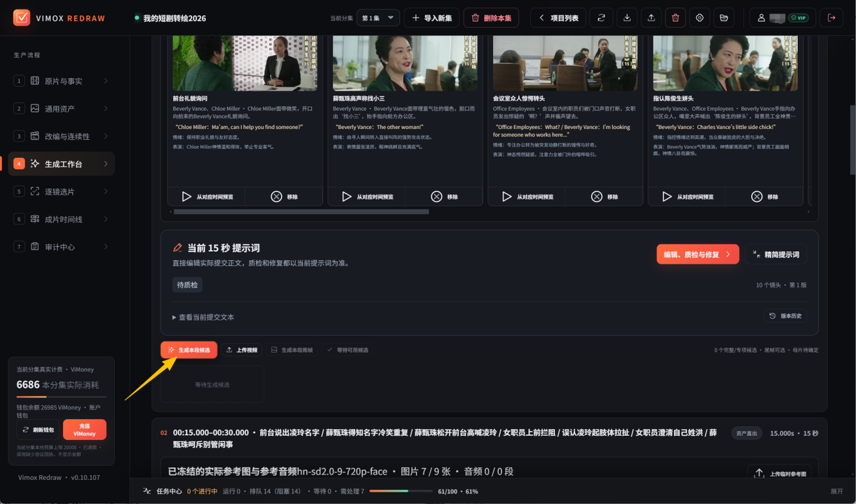Open 逐镜选片 step in sidebar
The height and width of the screenshot is (504, 856).
coord(62,192)
